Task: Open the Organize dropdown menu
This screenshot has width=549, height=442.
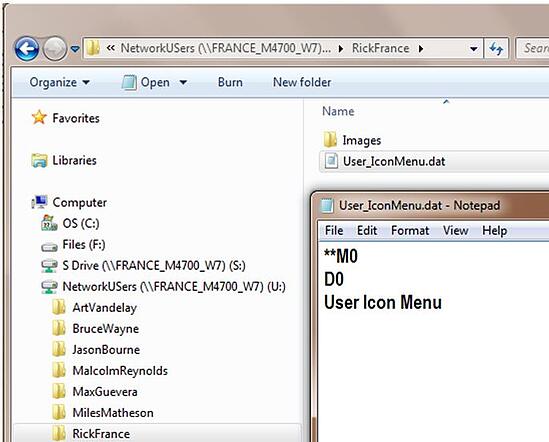Action: click(60, 82)
